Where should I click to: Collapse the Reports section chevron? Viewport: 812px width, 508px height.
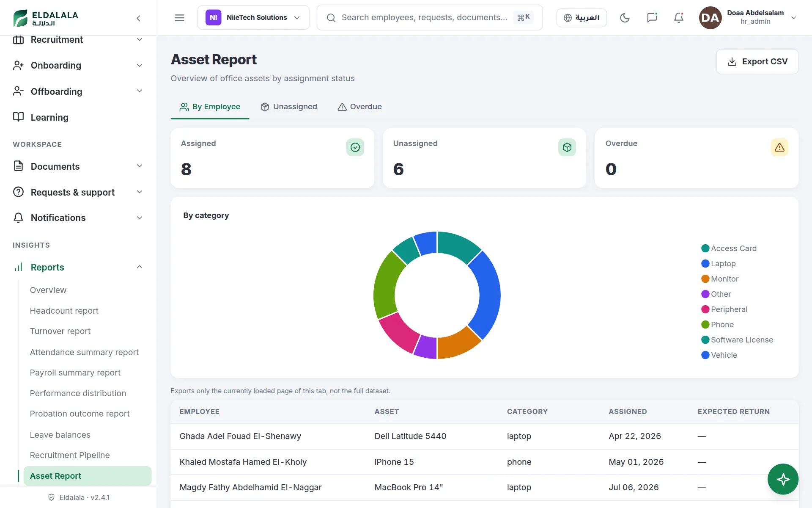[140, 267]
